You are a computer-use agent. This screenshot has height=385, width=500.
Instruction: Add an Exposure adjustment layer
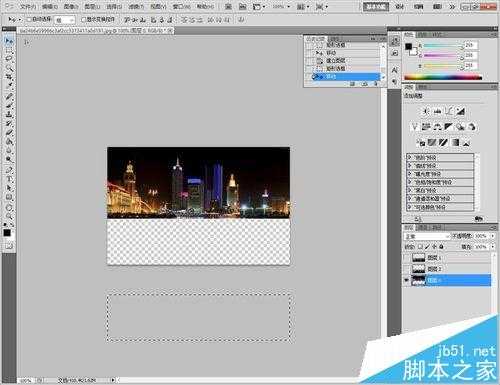pyautogui.click(x=461, y=111)
